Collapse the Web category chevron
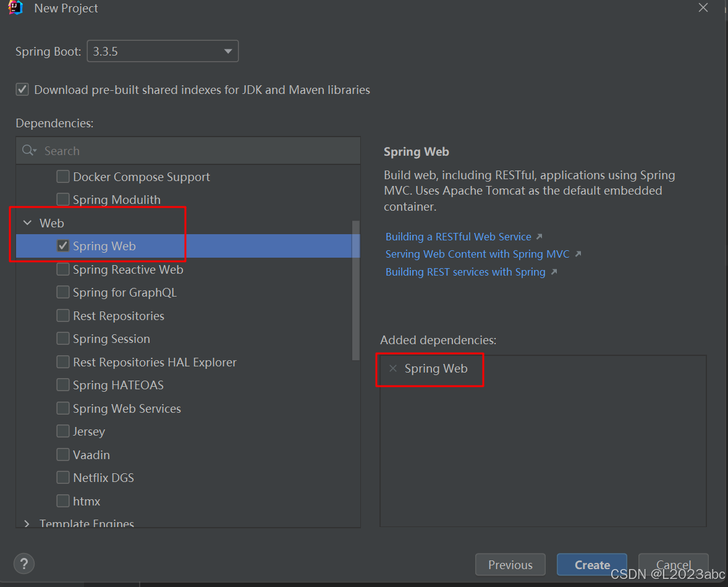This screenshot has width=728, height=587. pos(27,222)
